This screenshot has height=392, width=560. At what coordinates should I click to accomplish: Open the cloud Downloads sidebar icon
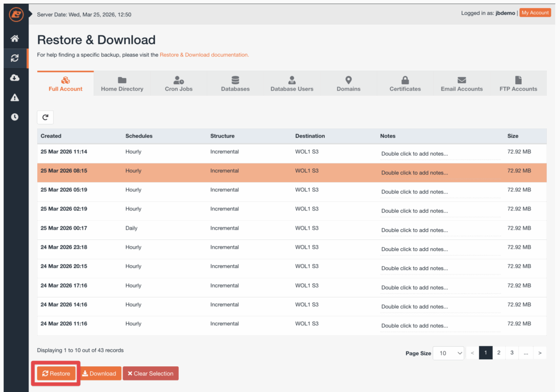point(15,78)
